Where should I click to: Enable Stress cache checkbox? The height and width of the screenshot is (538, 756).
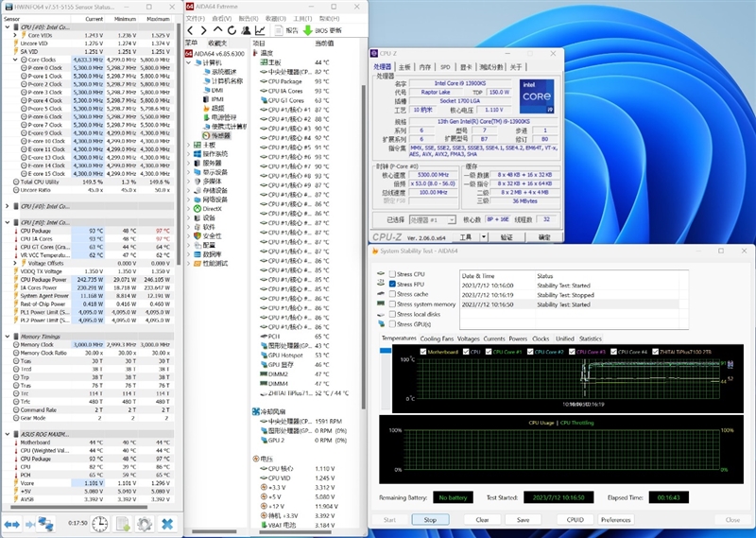click(x=392, y=294)
